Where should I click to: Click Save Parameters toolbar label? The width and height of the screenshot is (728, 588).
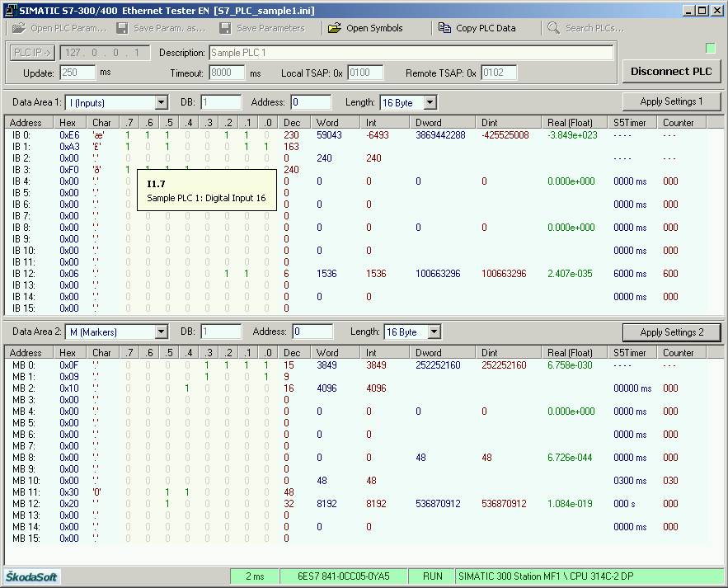[x=270, y=28]
